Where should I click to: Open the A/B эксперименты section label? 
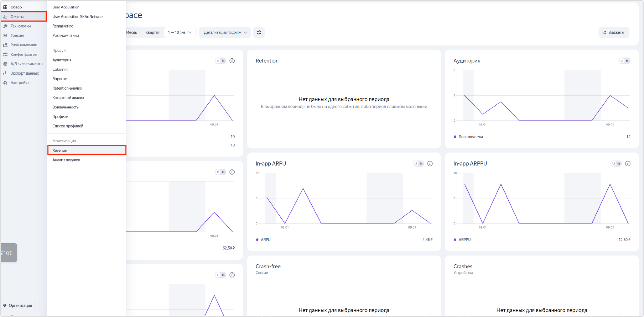pyautogui.click(x=27, y=64)
